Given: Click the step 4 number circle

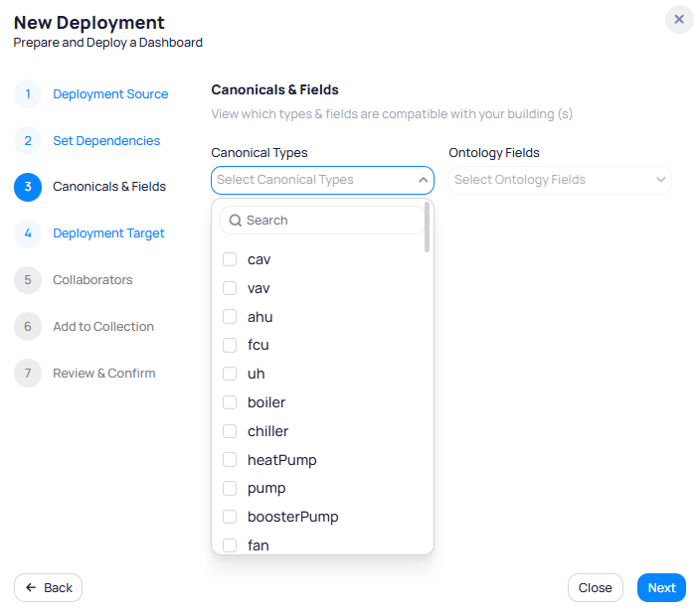Looking at the screenshot, I should pyautogui.click(x=28, y=233).
